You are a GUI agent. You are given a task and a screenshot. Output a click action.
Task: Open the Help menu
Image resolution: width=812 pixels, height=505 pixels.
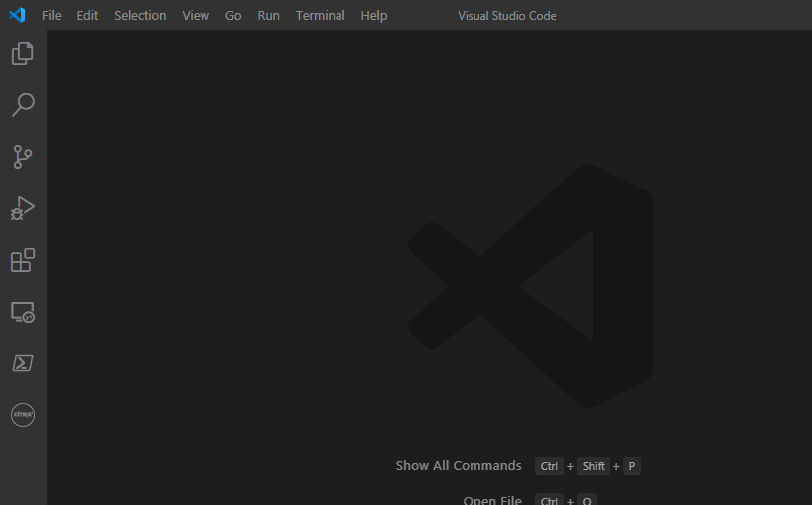(374, 16)
